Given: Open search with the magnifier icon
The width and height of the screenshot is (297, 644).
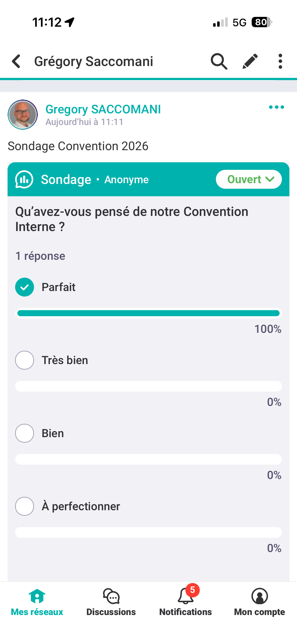Looking at the screenshot, I should [219, 61].
